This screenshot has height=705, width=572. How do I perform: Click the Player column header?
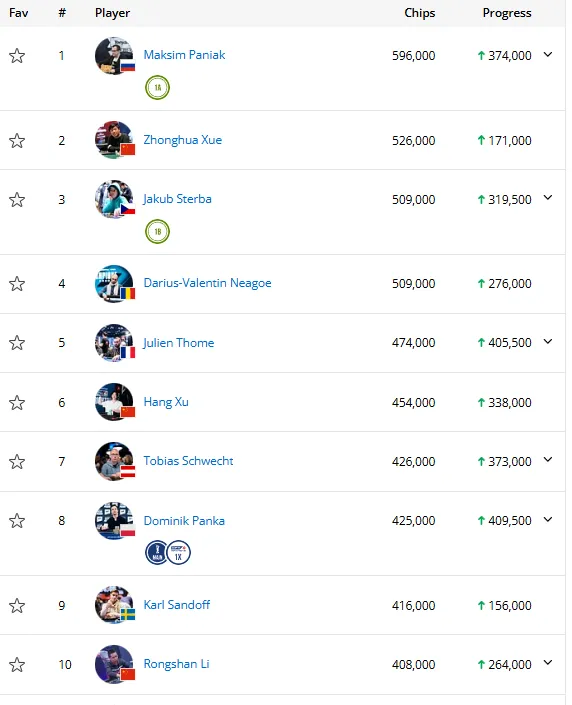112,13
